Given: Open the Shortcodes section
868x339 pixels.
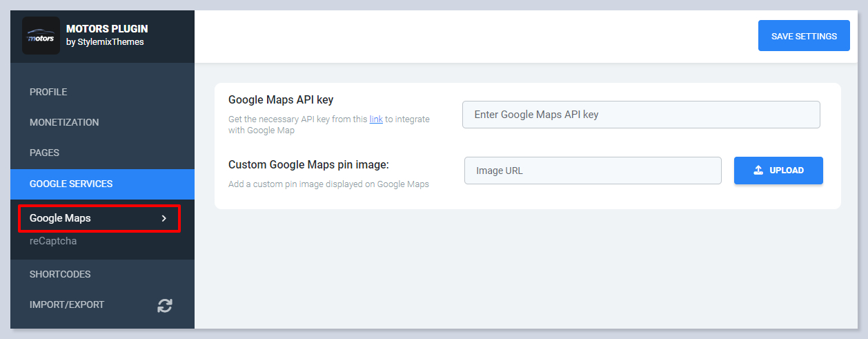Looking at the screenshot, I should (60, 274).
